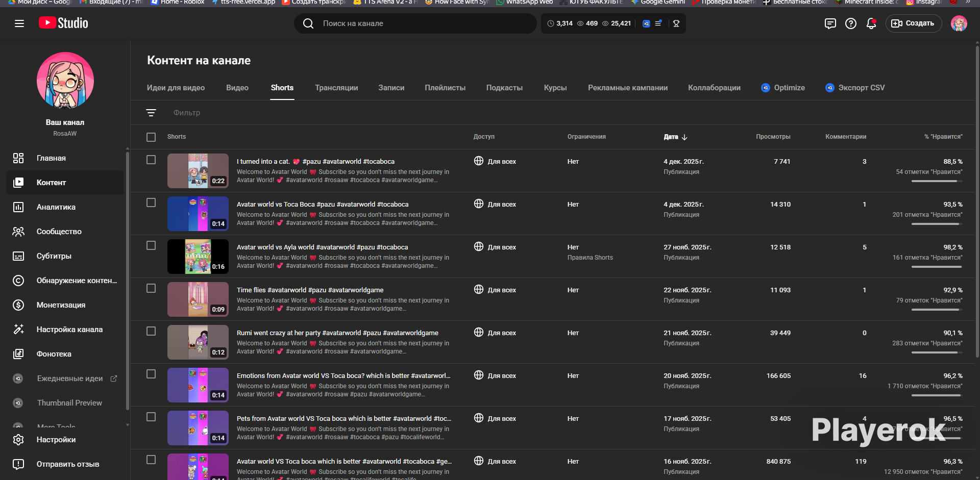Open Отправить отзыв in sidebar

(65, 464)
